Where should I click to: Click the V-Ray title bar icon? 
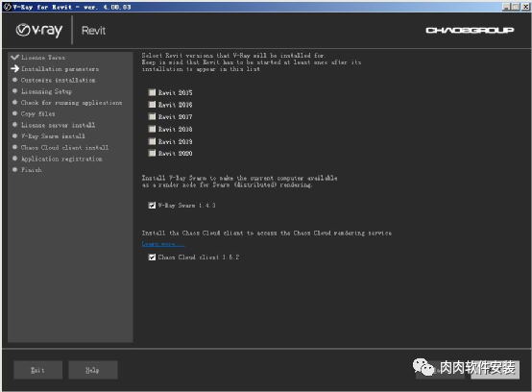pos(7,7)
